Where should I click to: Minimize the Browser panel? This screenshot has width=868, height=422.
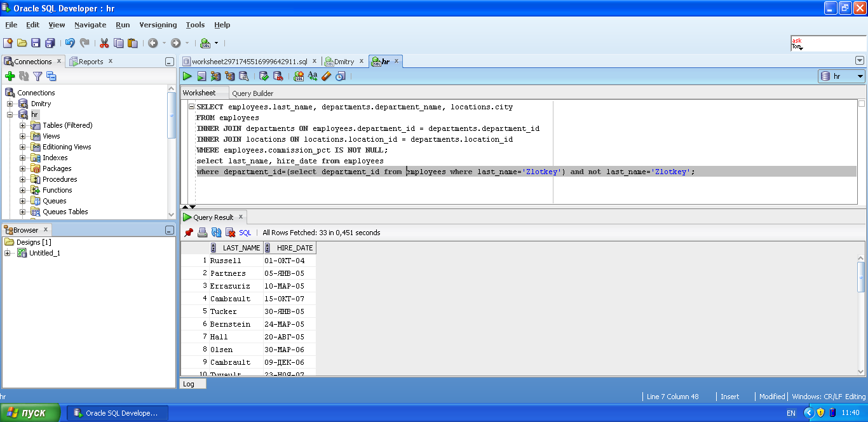[x=169, y=230]
